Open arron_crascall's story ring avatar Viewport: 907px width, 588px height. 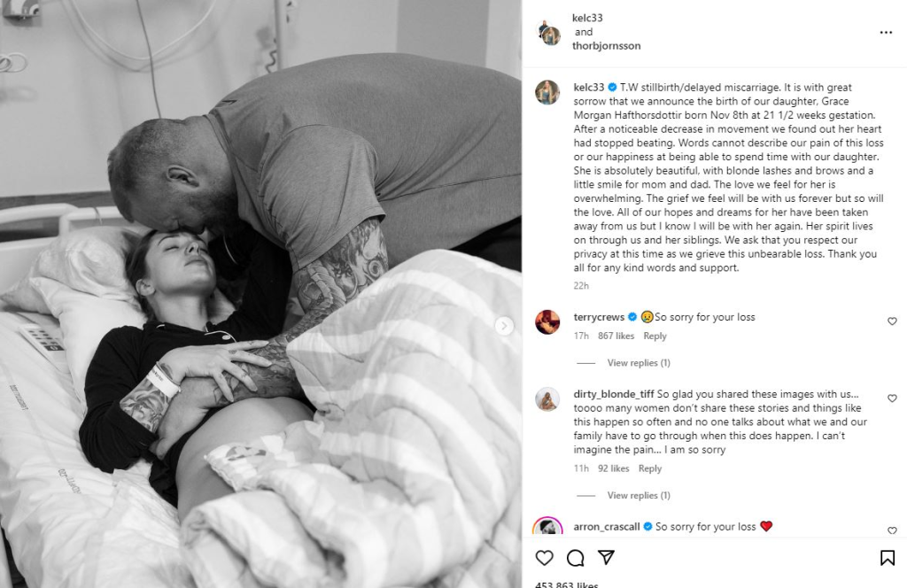tap(547, 527)
